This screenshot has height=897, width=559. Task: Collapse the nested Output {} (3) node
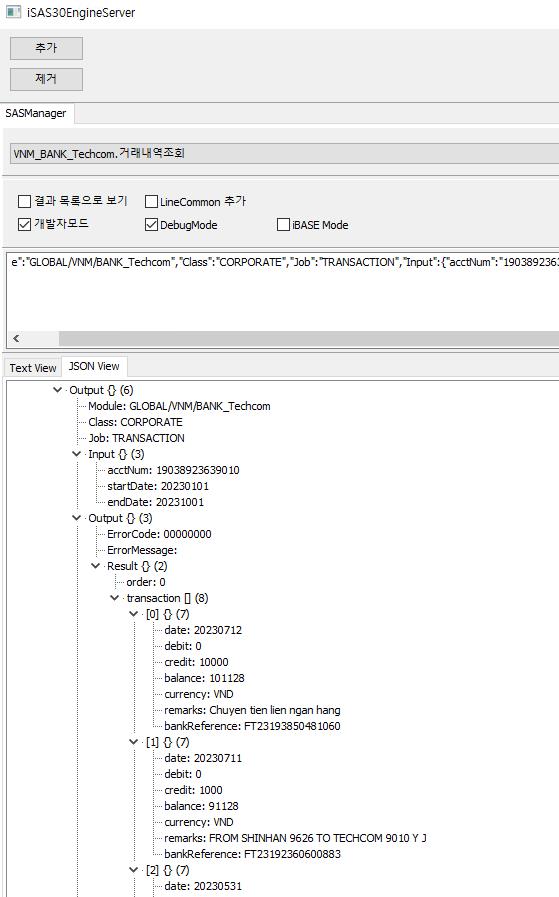pyautogui.click(x=76, y=518)
